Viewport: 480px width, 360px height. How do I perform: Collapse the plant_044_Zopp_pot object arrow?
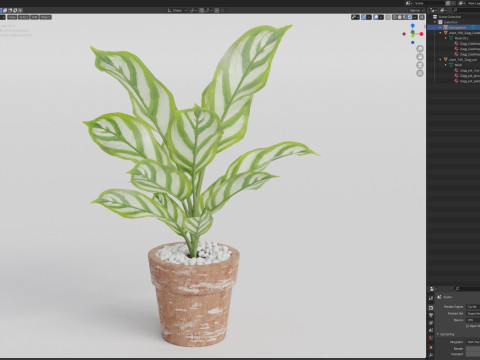440,60
